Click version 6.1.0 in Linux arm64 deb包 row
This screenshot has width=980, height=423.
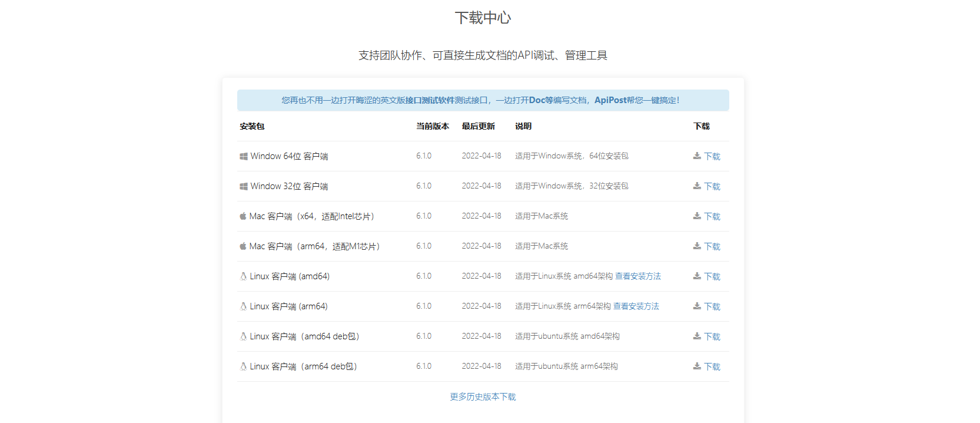(424, 366)
